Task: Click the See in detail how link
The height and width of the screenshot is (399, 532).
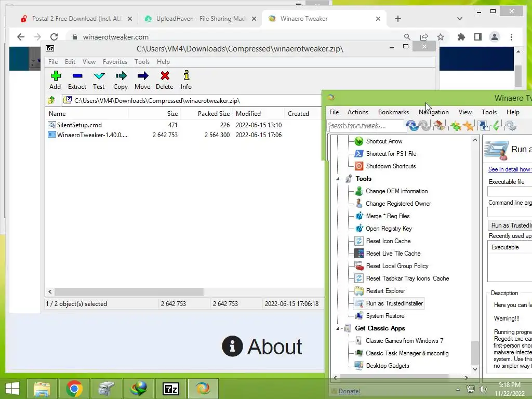Action: [x=510, y=169]
